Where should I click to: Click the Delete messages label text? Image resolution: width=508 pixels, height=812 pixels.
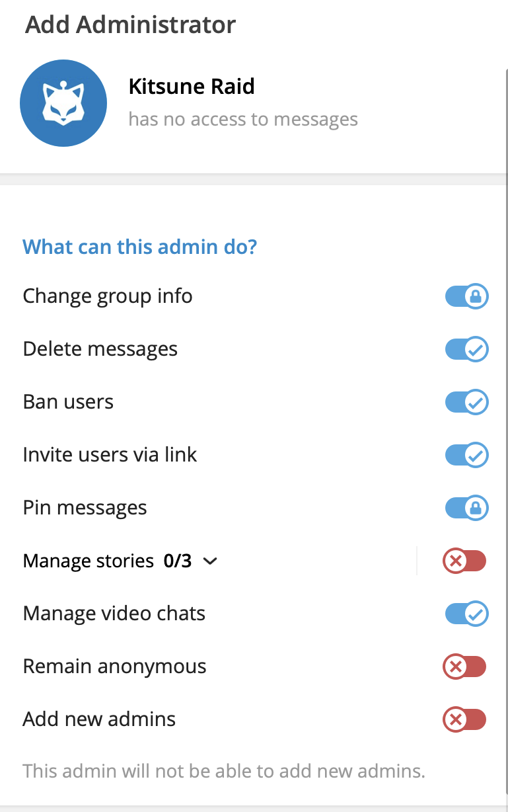click(x=100, y=349)
